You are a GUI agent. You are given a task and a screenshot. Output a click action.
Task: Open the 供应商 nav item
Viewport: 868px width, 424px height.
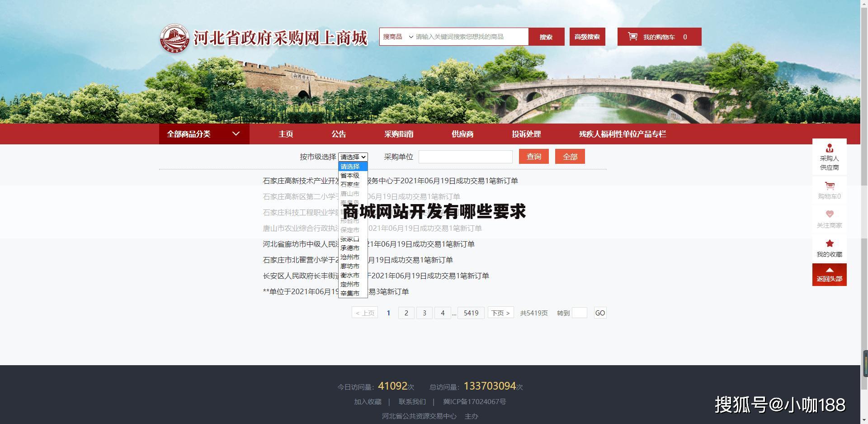click(x=462, y=134)
